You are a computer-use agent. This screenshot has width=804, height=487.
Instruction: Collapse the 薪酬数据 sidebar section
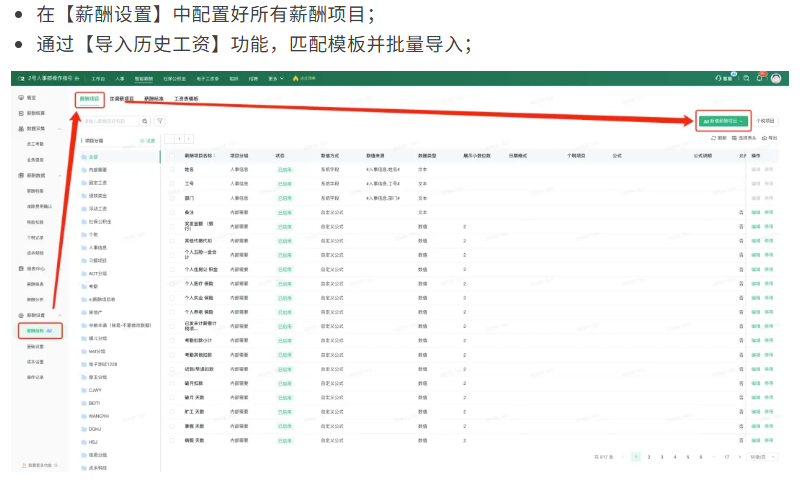(x=59, y=175)
